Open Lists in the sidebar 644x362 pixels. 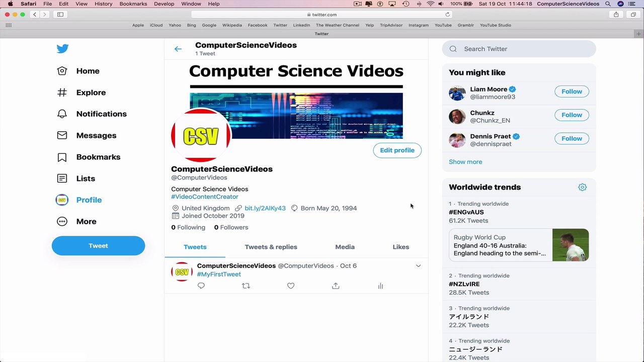click(x=76, y=178)
